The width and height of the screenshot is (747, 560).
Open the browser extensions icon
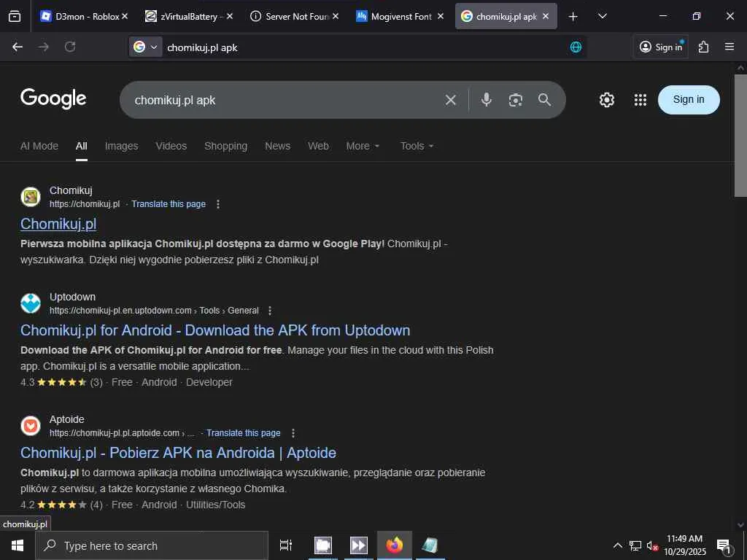click(703, 47)
